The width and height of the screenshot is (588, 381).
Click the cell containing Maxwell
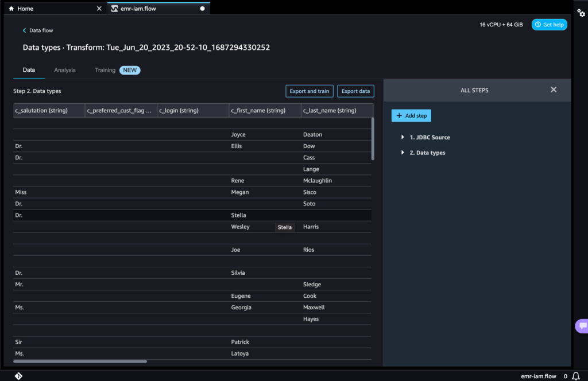336,307
